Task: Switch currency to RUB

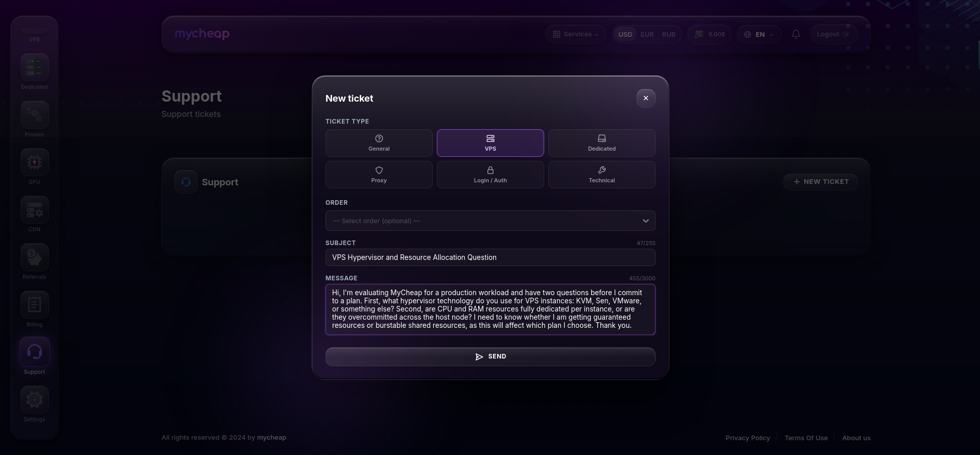Action: [x=668, y=34]
